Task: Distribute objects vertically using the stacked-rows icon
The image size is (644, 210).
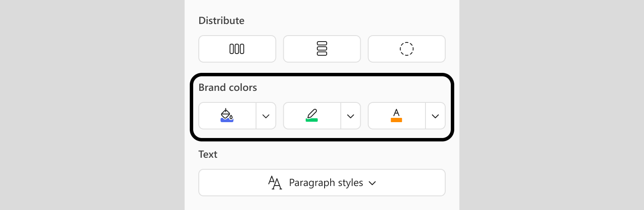Action: click(x=322, y=49)
